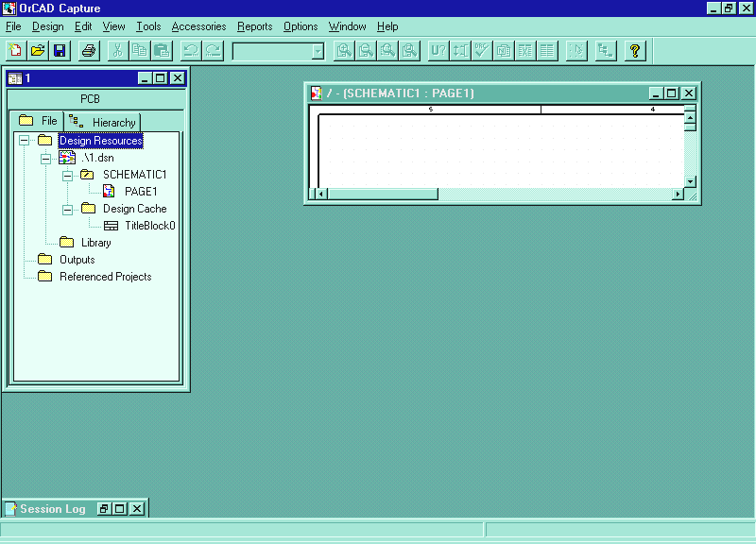Open the part selector combo box dropdown

click(318, 51)
